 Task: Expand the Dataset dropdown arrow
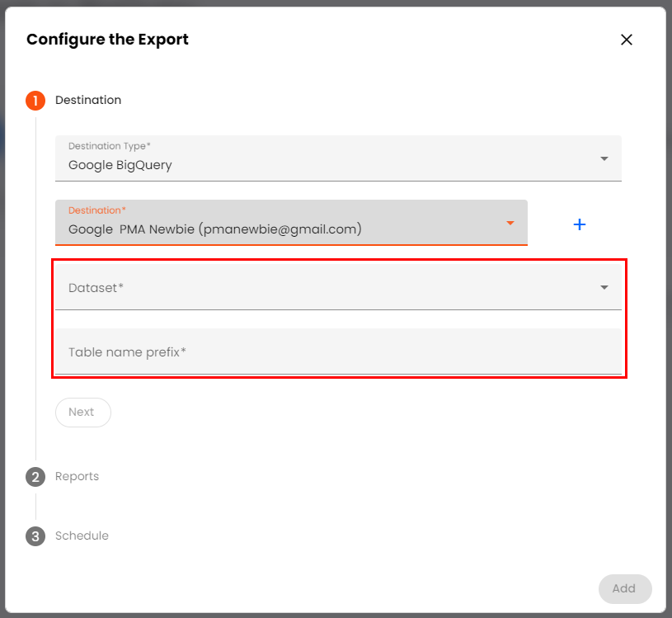(x=604, y=287)
